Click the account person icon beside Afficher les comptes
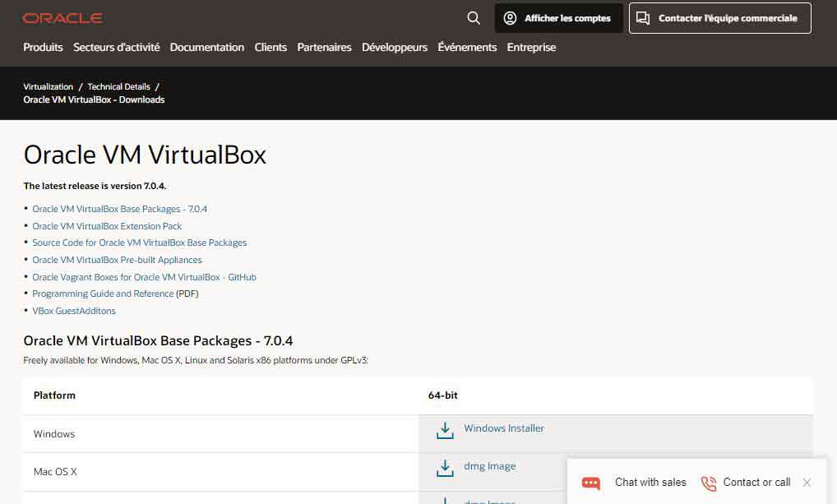Image resolution: width=837 pixels, height=504 pixels. pos(510,18)
